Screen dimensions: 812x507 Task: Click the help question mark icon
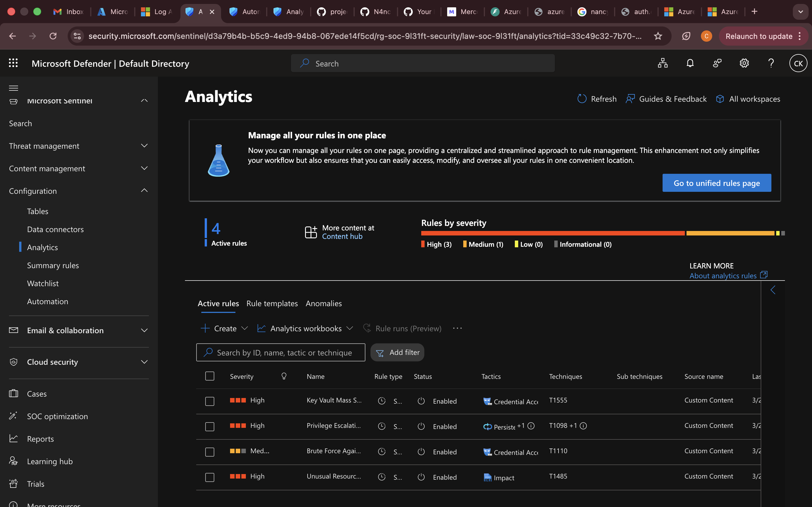(x=771, y=63)
